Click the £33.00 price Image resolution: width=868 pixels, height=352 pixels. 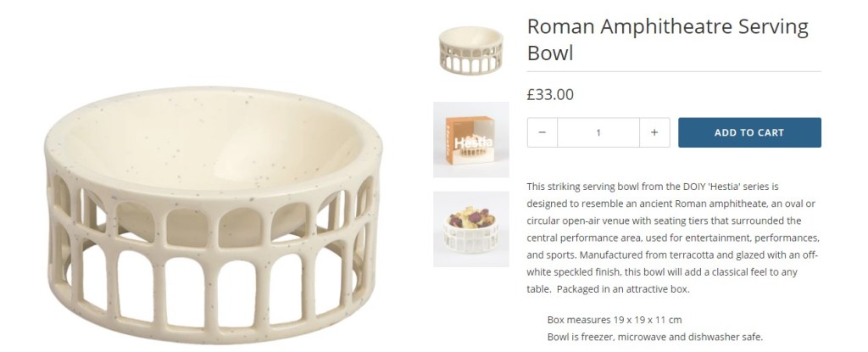(550, 95)
